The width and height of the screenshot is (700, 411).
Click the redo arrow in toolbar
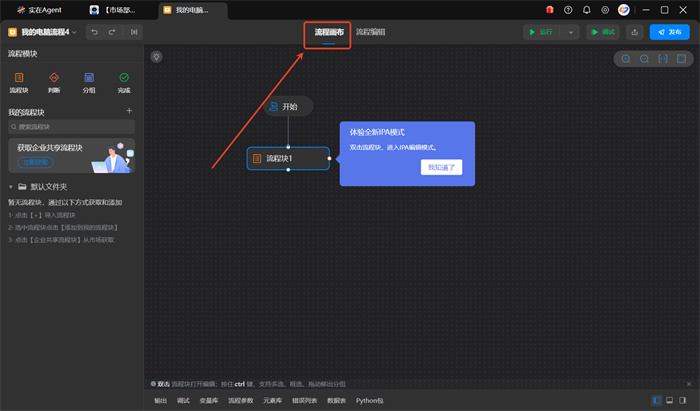pyautogui.click(x=111, y=32)
